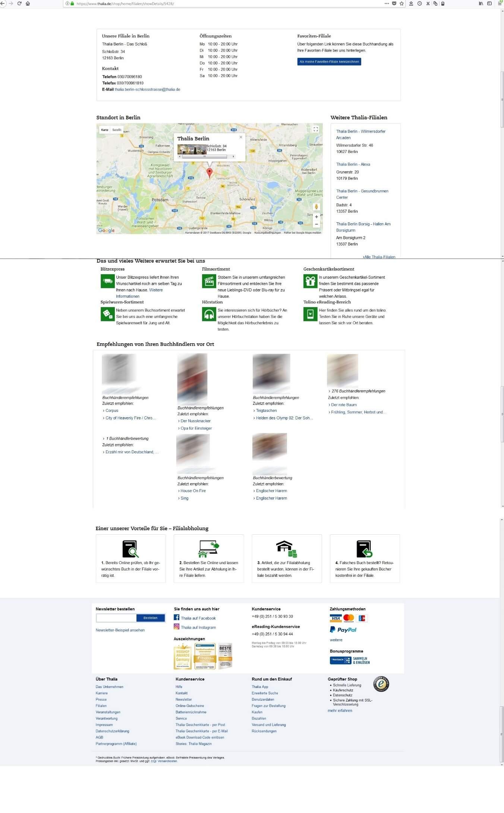Toggle fullscreen view on the map
The image size is (504, 813).
tap(316, 129)
